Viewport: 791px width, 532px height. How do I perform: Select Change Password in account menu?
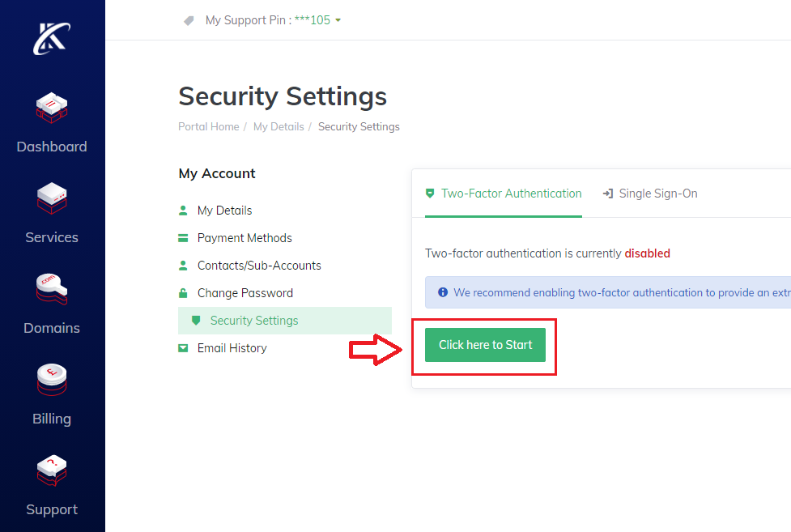pos(245,293)
